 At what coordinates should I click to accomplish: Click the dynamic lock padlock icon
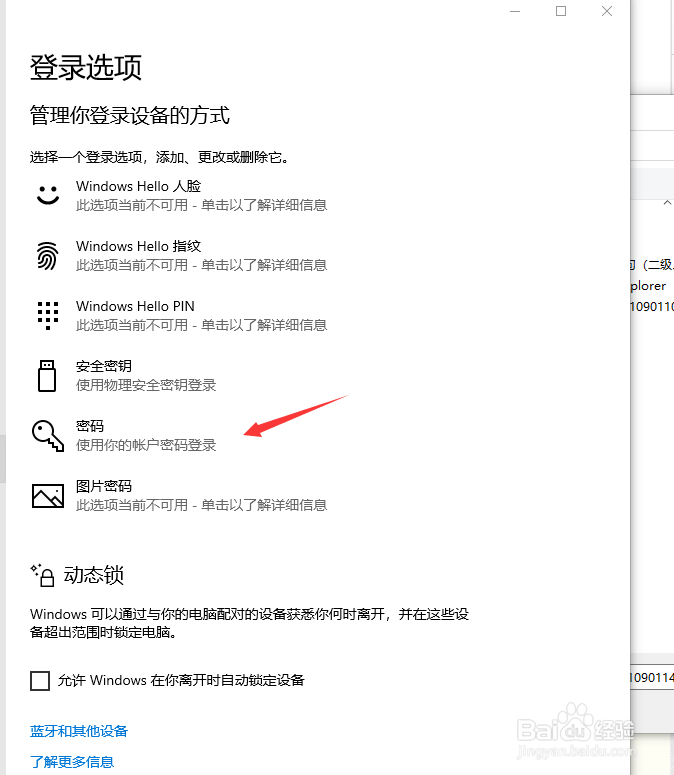(x=43, y=575)
